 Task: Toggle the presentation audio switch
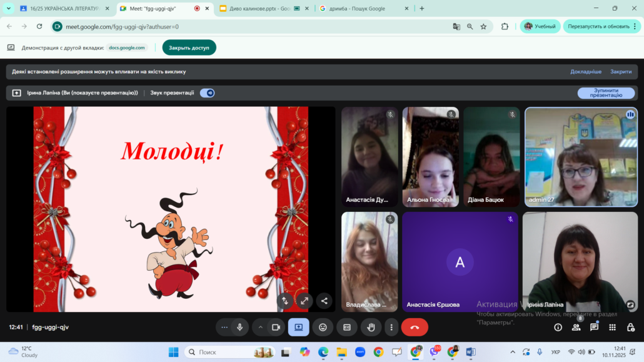207,93
